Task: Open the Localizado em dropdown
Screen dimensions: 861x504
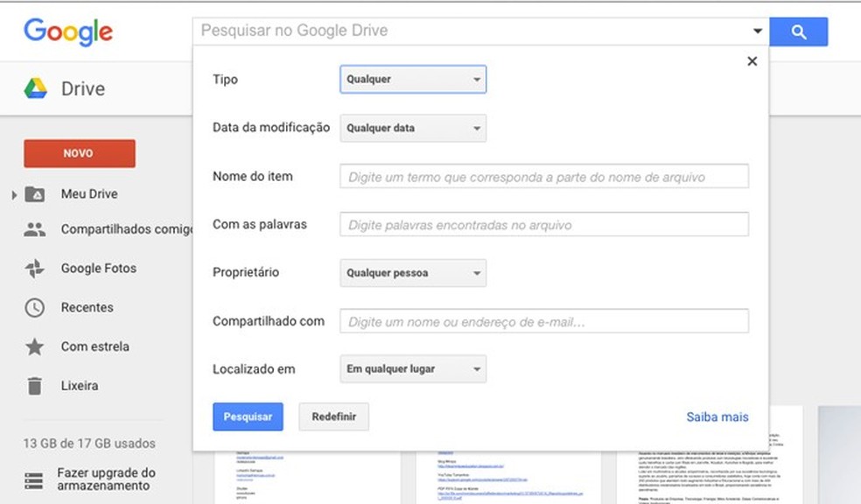Action: tap(413, 369)
